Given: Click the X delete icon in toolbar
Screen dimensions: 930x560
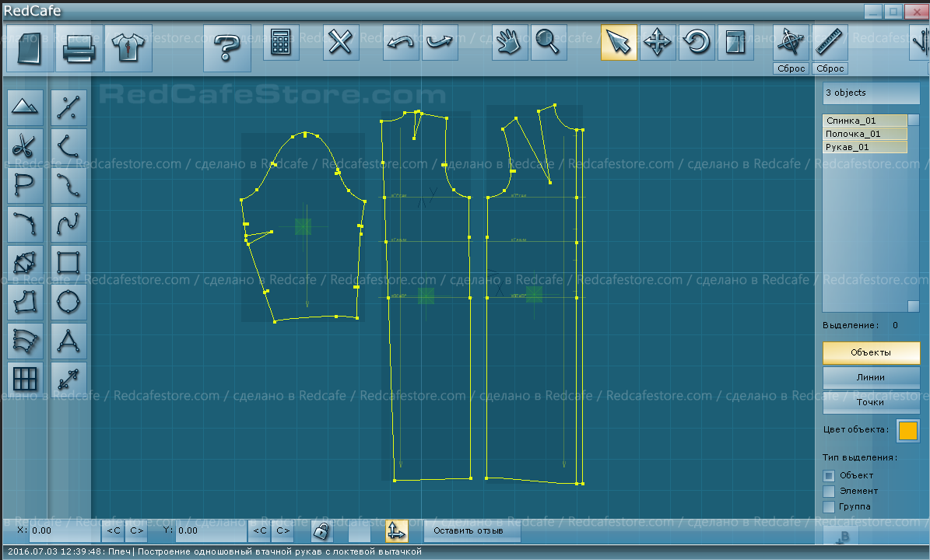Looking at the screenshot, I should click(x=340, y=42).
